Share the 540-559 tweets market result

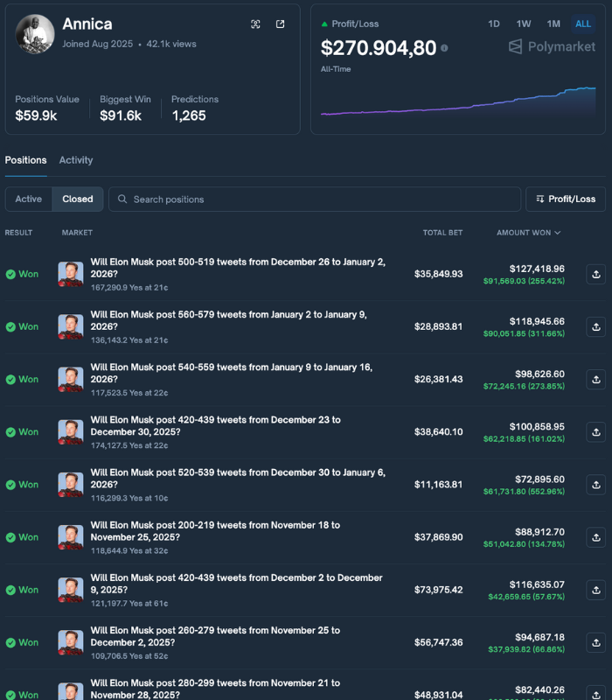coord(596,380)
